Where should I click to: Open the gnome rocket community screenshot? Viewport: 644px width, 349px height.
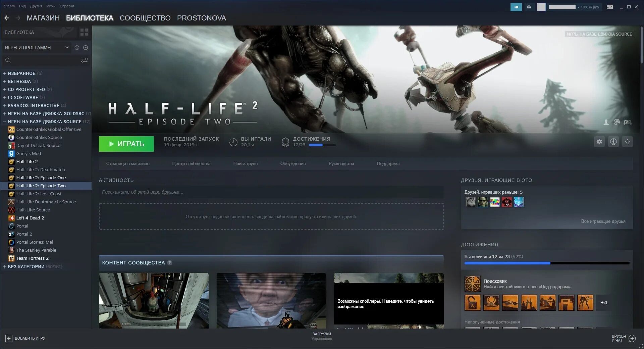[154, 300]
